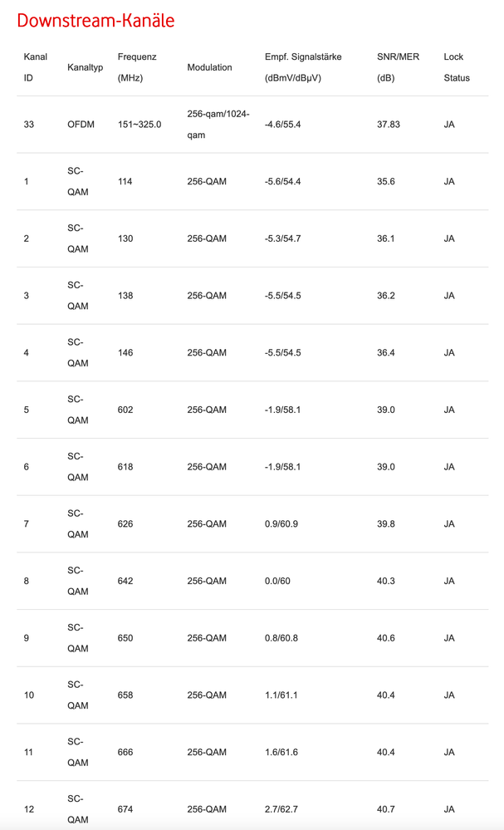The height and width of the screenshot is (830, 504).
Task: Click the 37.83 SNR value
Action: pyautogui.click(x=389, y=125)
